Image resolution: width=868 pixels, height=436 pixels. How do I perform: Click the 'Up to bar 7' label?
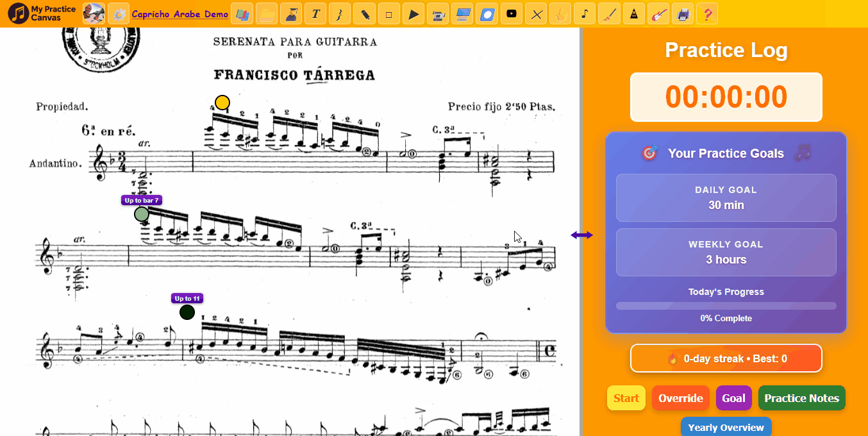pyautogui.click(x=142, y=200)
